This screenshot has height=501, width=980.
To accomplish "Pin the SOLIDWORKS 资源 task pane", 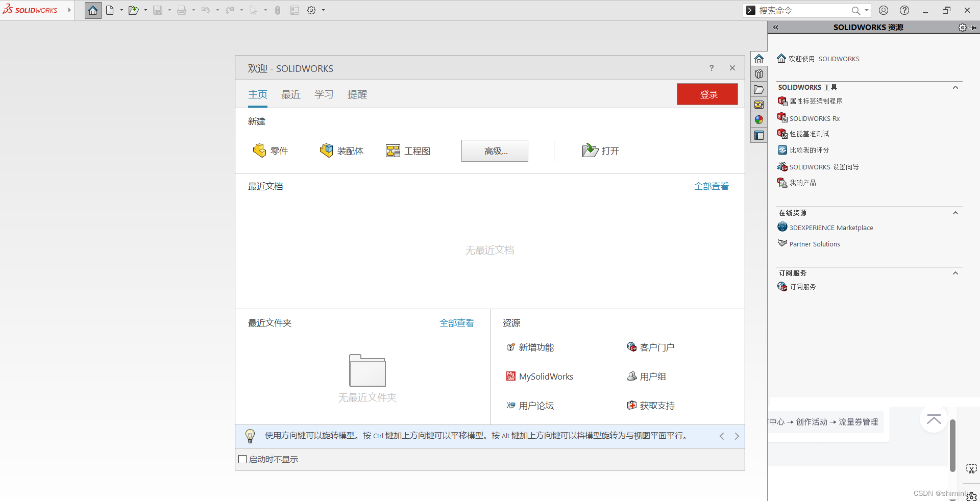I will (x=974, y=28).
